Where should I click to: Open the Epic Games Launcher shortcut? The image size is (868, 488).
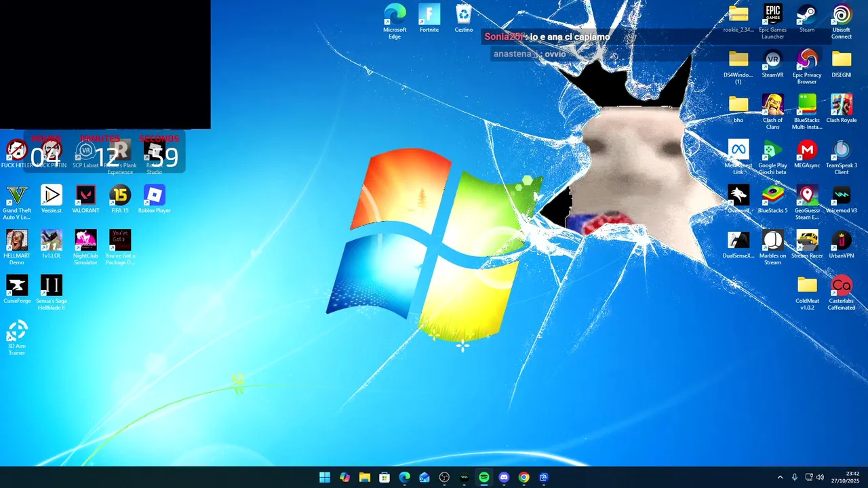772,21
